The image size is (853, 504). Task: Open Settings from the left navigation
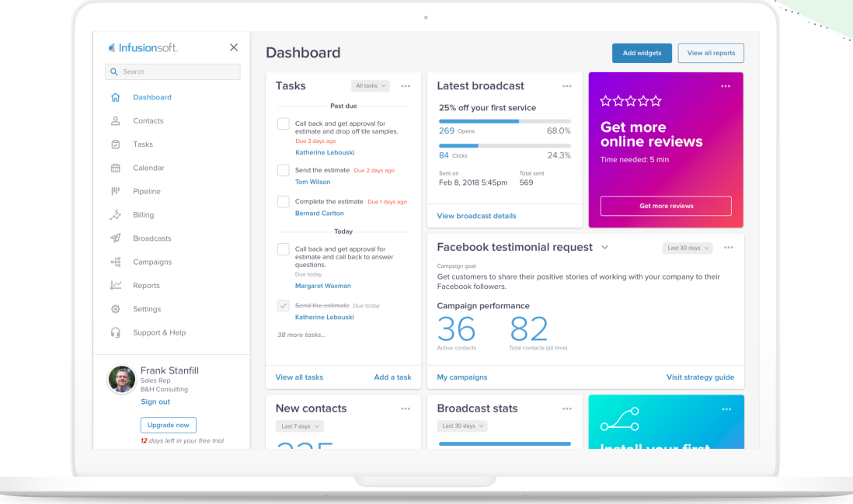pos(147,309)
